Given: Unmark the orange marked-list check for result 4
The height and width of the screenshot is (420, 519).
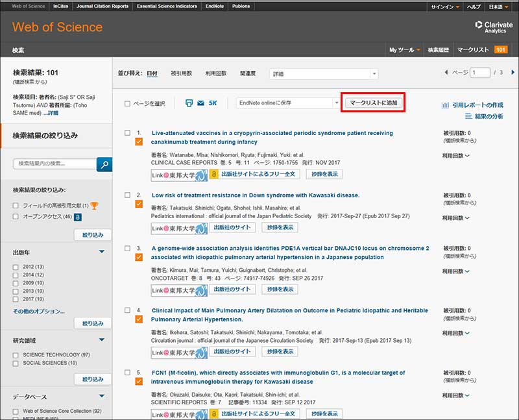Looking at the screenshot, I should coord(139,319).
